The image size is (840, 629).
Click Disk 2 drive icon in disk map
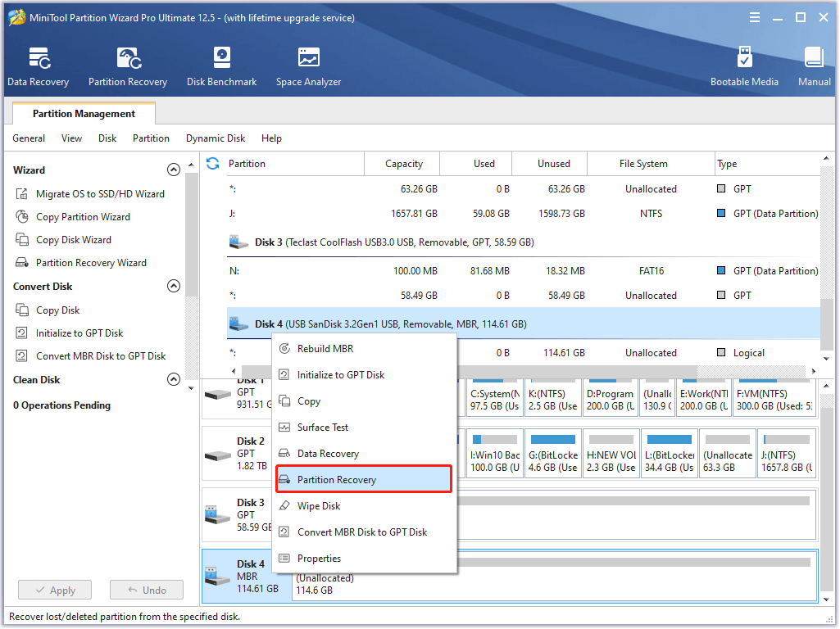pos(218,455)
